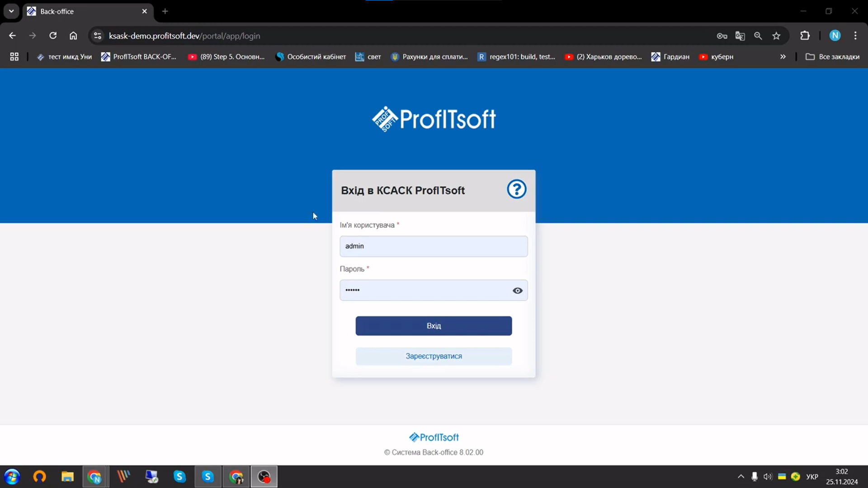Open bookmark свет

[368, 56]
